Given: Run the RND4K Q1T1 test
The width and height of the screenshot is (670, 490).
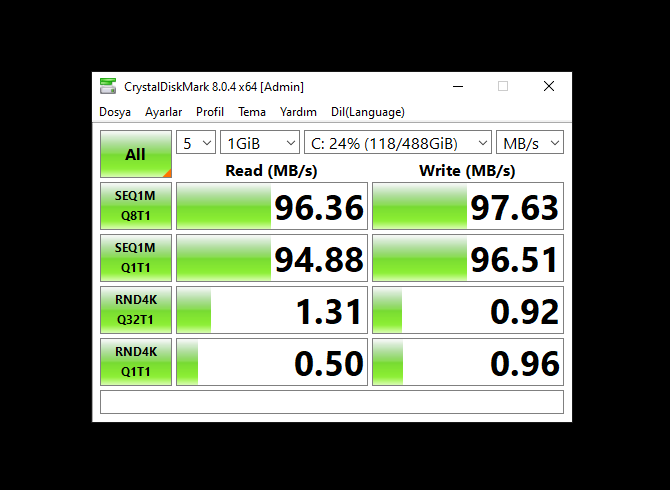Looking at the screenshot, I should pos(136,362).
